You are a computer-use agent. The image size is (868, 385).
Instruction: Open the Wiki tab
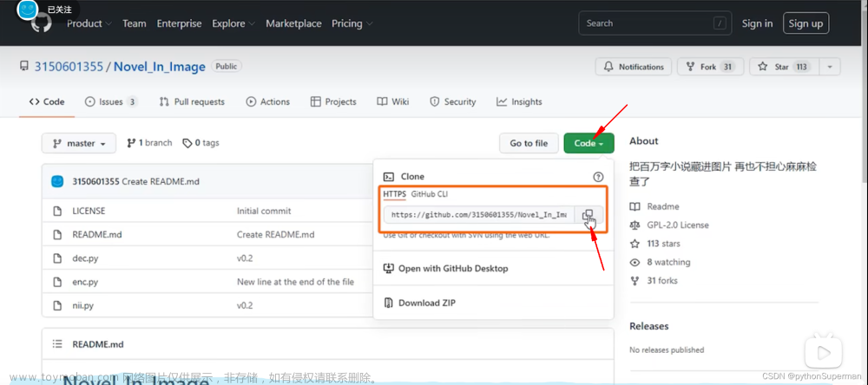[x=393, y=101]
